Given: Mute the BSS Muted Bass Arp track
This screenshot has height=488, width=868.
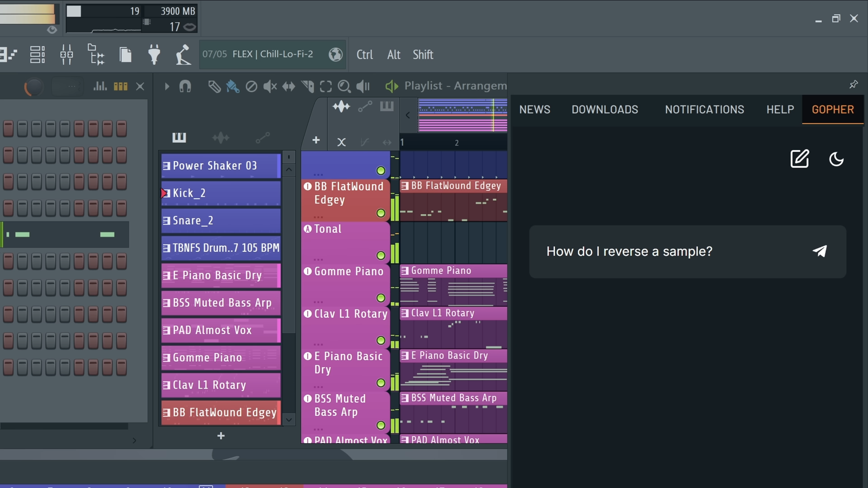Looking at the screenshot, I should [x=381, y=426].
